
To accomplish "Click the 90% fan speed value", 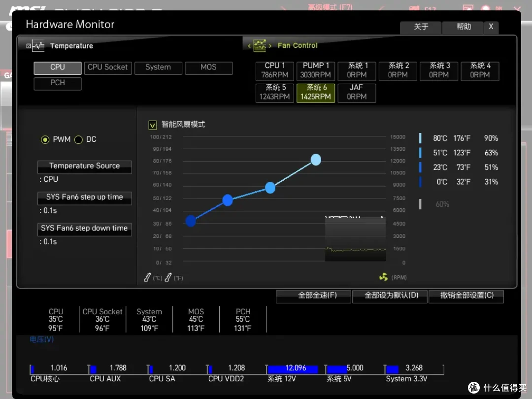I will pyautogui.click(x=491, y=138).
